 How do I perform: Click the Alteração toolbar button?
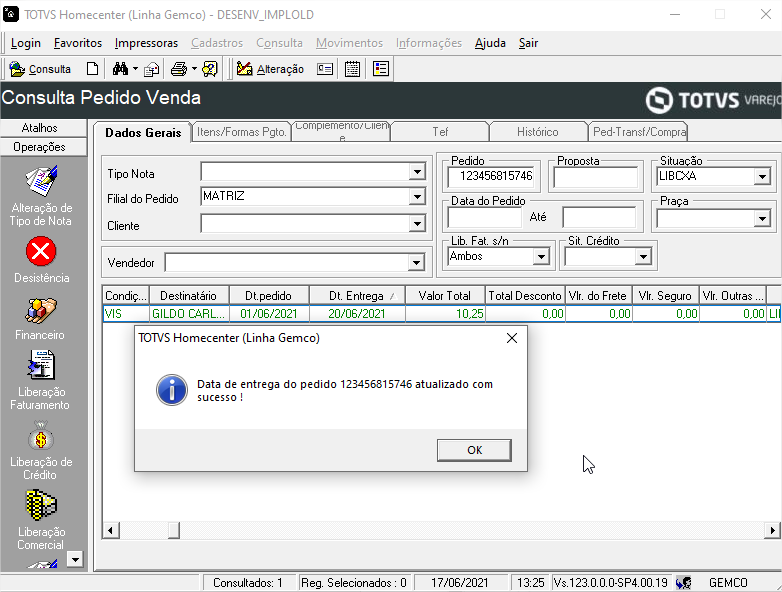pyautogui.click(x=270, y=69)
